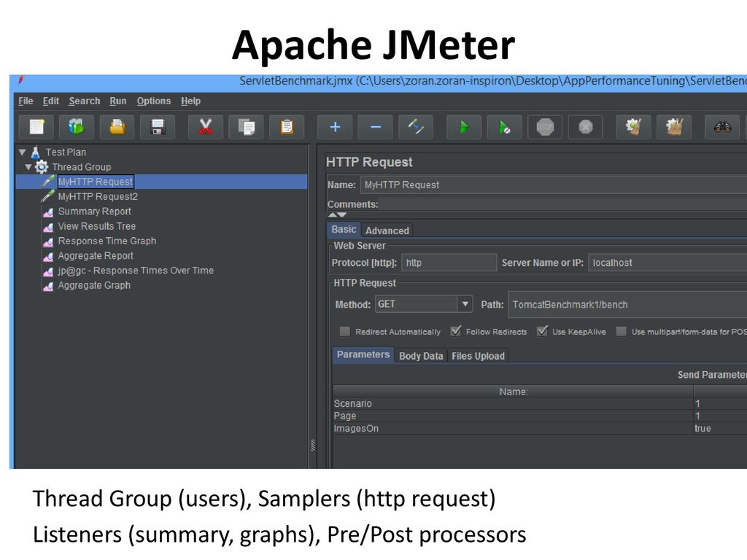Switch to the Basic tab
747x560 pixels.
(x=344, y=230)
